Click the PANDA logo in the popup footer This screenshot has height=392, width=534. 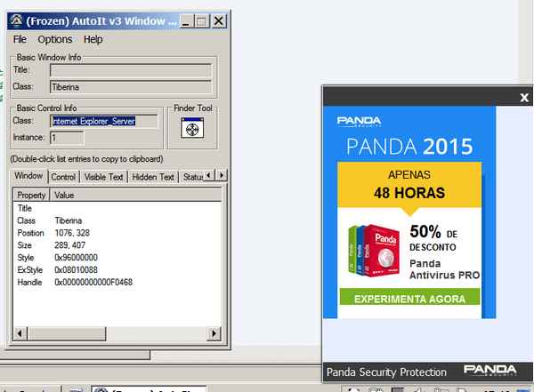(489, 370)
